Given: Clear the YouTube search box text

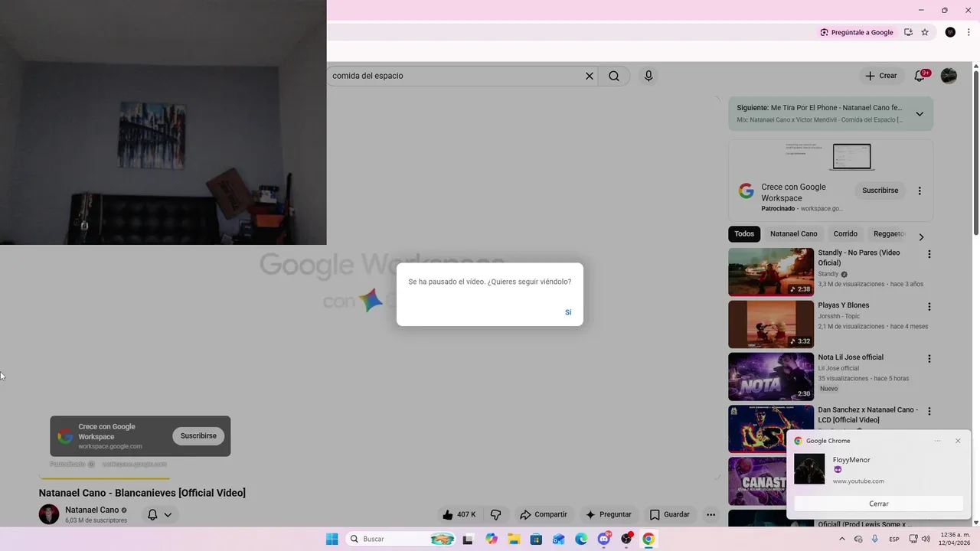Looking at the screenshot, I should tap(590, 76).
